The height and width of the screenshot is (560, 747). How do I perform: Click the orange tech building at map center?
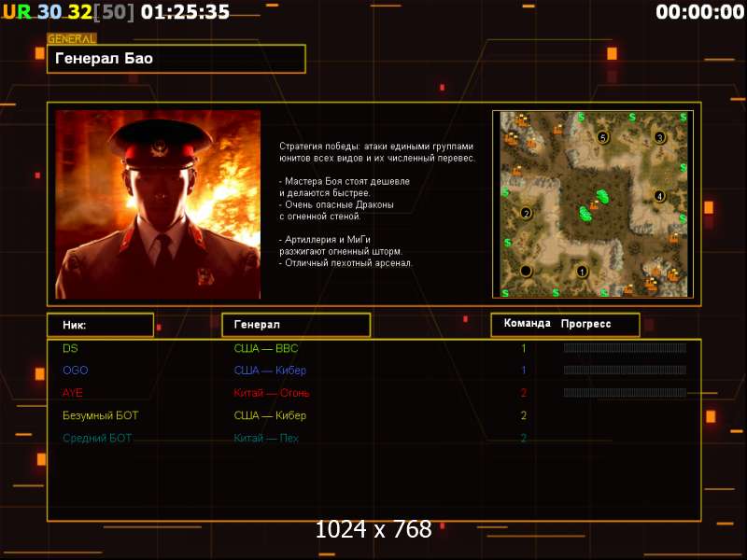coord(594,205)
